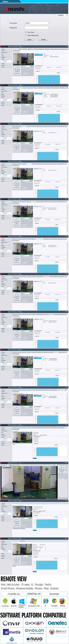Click the 'REMOTE VIEW' heading text
The image size is (69, 644).
(14, 578)
